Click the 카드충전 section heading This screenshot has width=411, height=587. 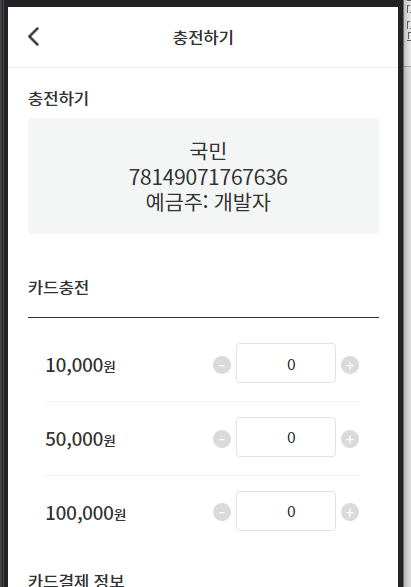pyautogui.click(x=58, y=288)
